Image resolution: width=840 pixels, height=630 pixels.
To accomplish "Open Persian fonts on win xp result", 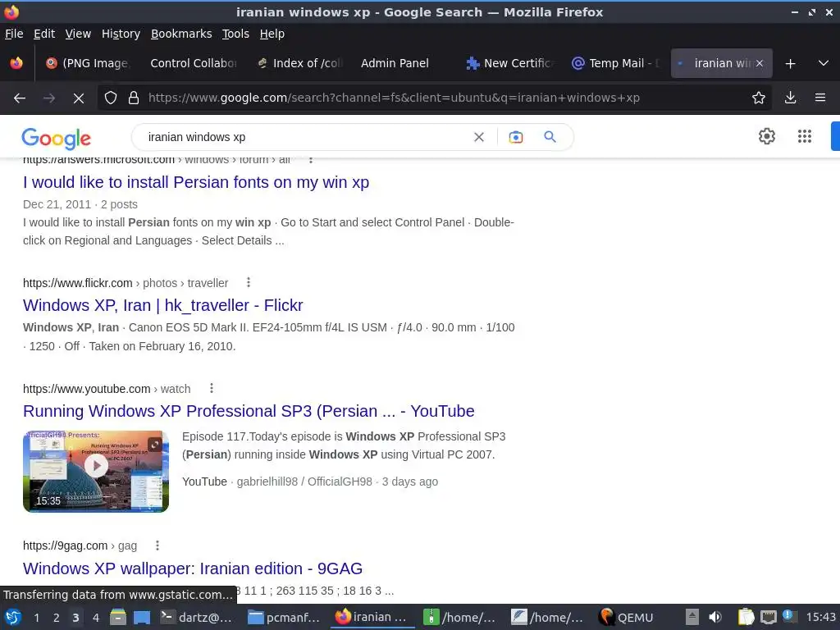I will pyautogui.click(x=196, y=182).
